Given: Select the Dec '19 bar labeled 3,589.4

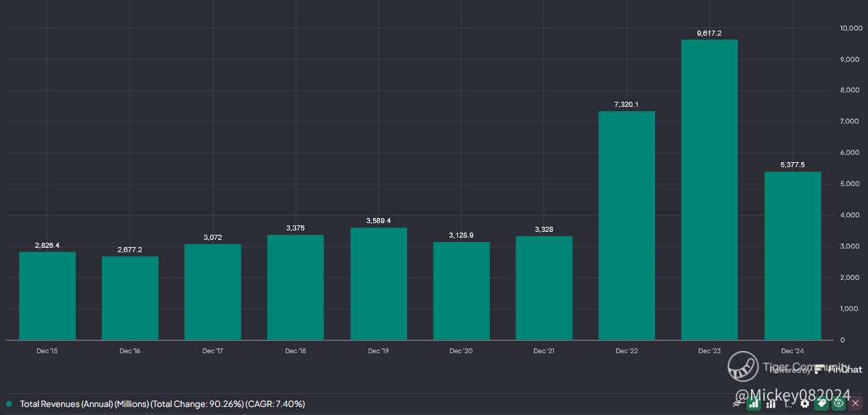Looking at the screenshot, I should pyautogui.click(x=378, y=283).
